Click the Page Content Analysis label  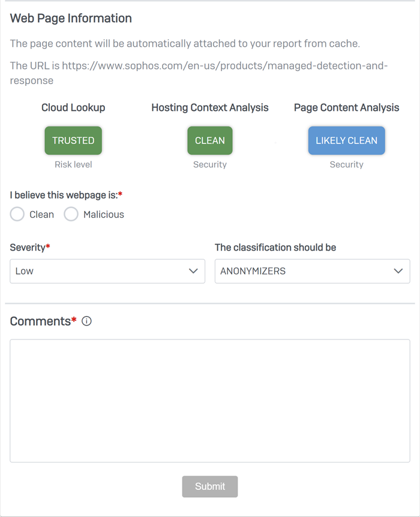point(346,108)
